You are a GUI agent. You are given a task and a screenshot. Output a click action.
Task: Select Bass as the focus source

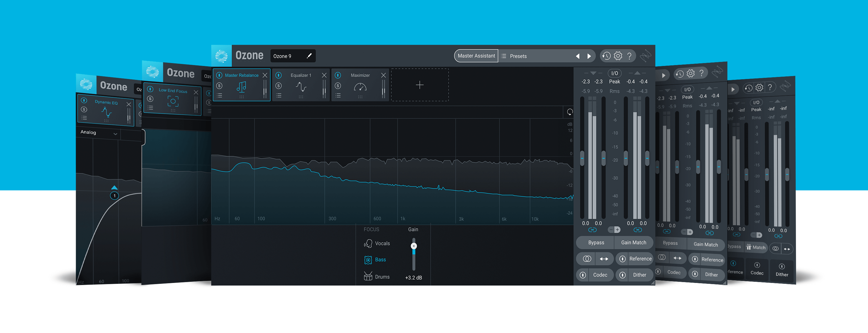coord(375,260)
